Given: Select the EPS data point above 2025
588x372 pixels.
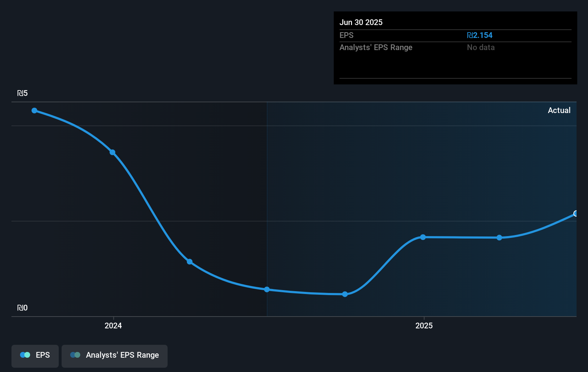Looking at the screenshot, I should (423, 237).
